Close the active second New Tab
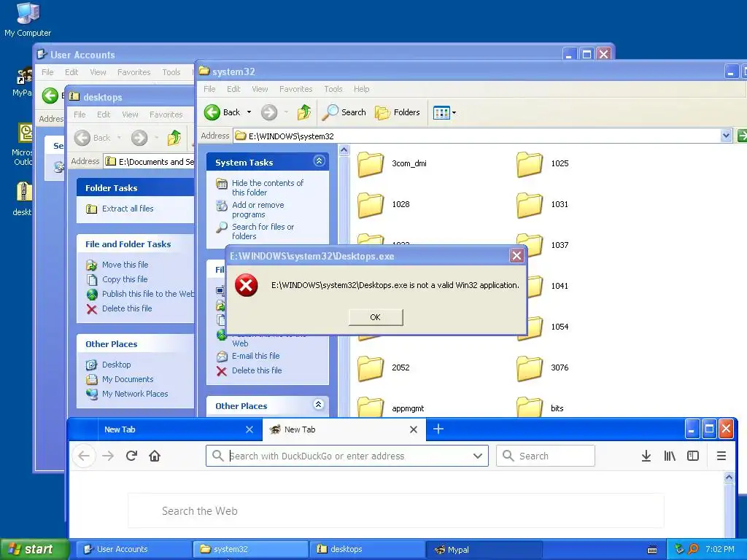 coord(414,429)
